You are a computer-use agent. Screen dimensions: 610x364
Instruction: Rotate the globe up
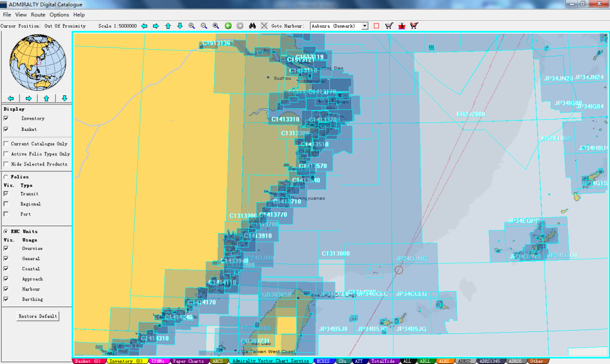click(x=46, y=98)
